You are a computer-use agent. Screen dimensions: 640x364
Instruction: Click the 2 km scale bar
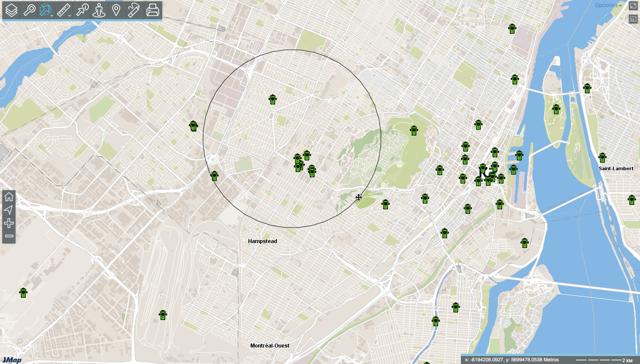tap(604, 360)
